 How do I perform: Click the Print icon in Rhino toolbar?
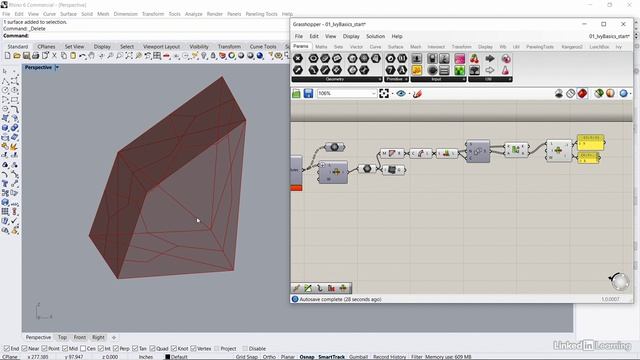[x=36, y=56]
